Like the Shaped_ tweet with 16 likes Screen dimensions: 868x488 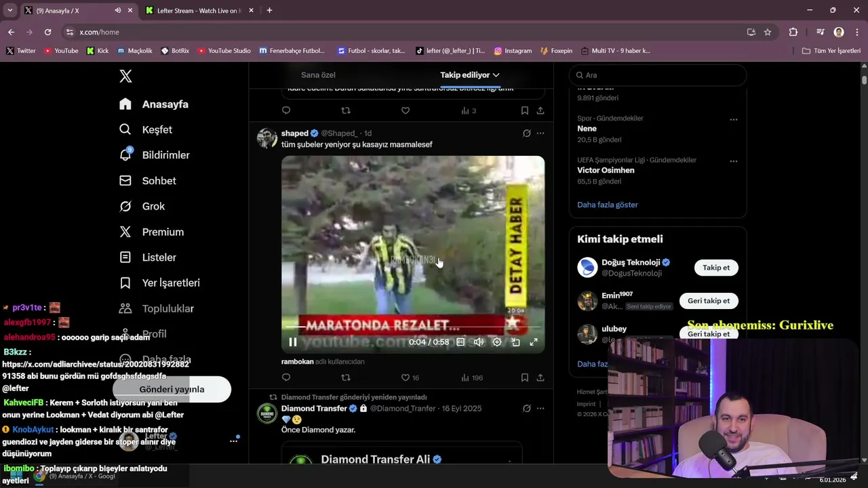point(410,378)
